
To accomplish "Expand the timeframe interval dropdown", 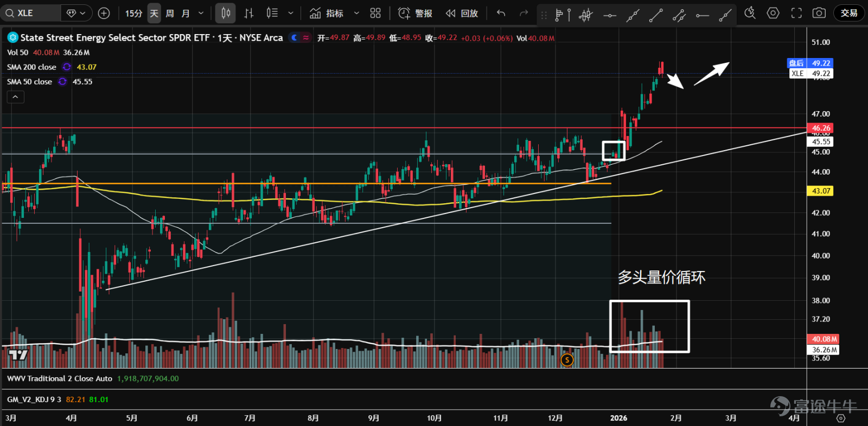I will coord(201,13).
